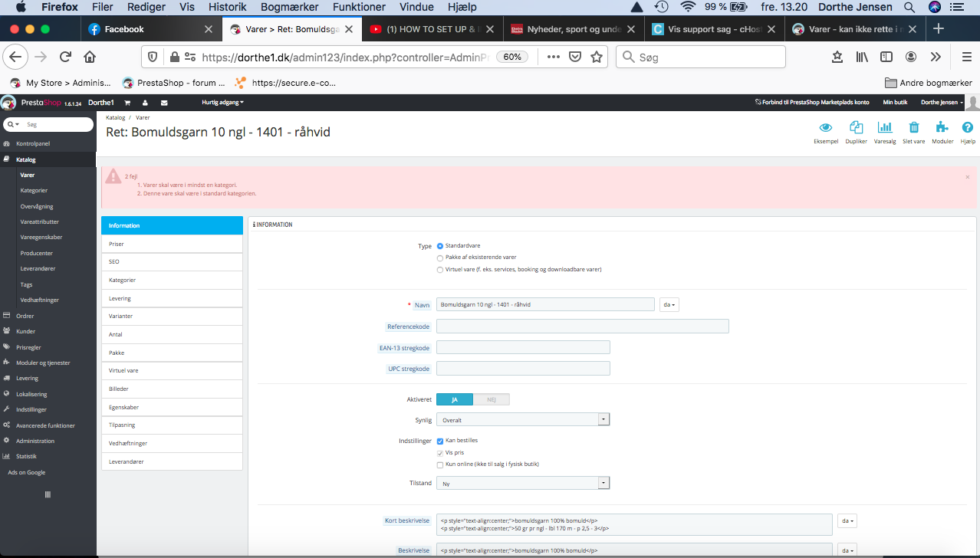Click the shopping cart icon in the header
The width and height of the screenshot is (980, 558).
point(127,103)
